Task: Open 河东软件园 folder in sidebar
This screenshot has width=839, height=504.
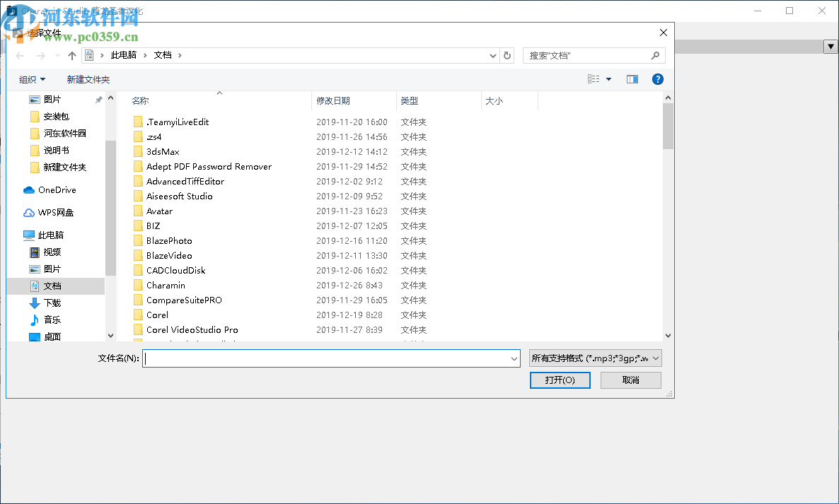Action: (x=65, y=134)
